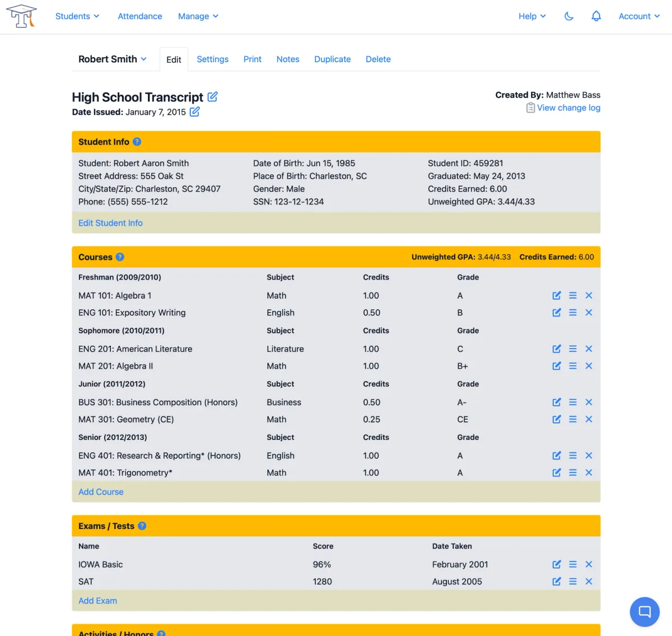Toggle dark mode moon icon
672x636 pixels.
(x=569, y=16)
